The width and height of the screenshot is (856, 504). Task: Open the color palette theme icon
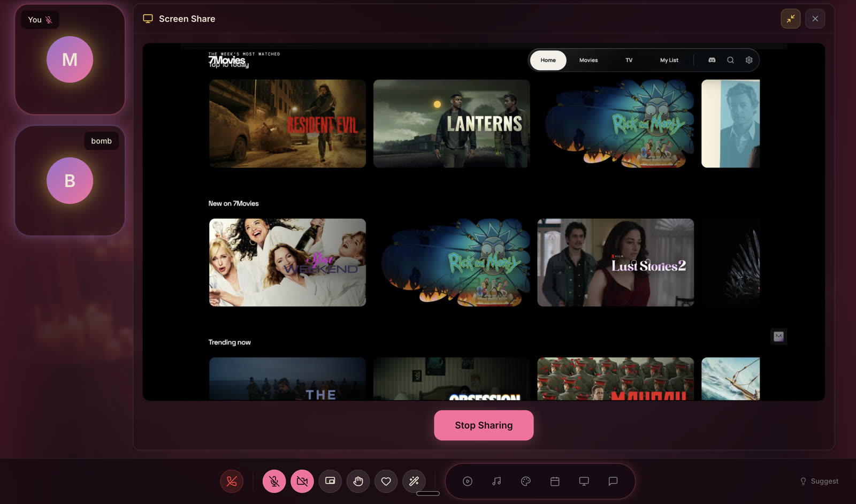[526, 481]
